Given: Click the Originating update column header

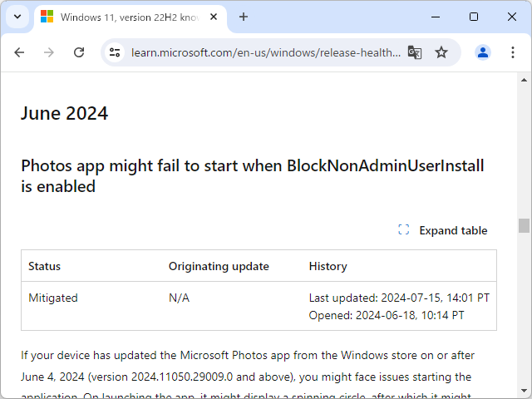Looking at the screenshot, I should [219, 266].
